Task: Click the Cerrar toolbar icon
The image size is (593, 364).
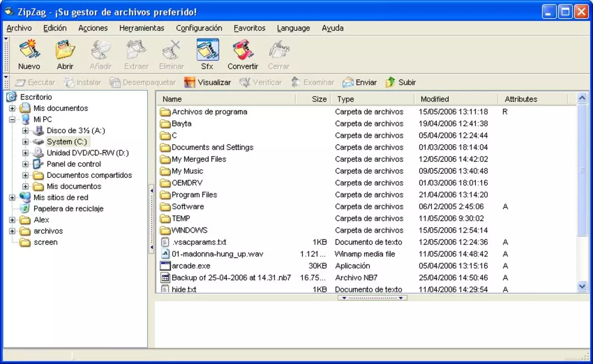Action: tap(279, 50)
